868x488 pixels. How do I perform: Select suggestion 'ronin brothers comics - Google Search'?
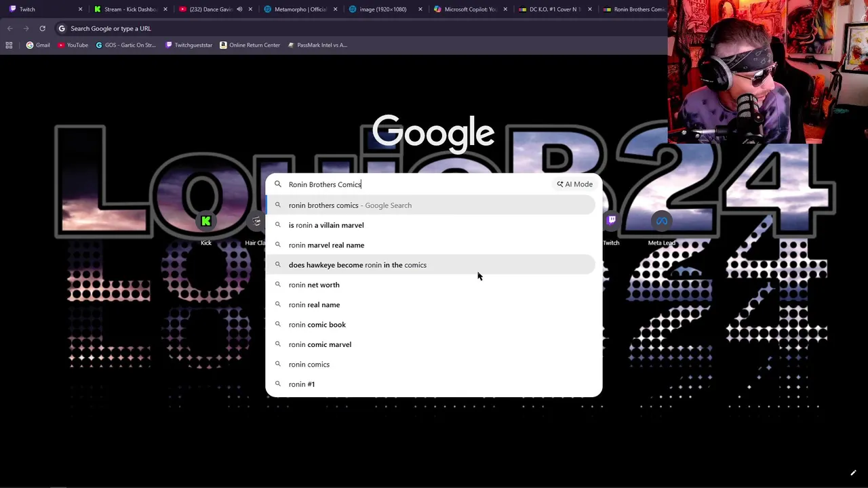(431, 205)
